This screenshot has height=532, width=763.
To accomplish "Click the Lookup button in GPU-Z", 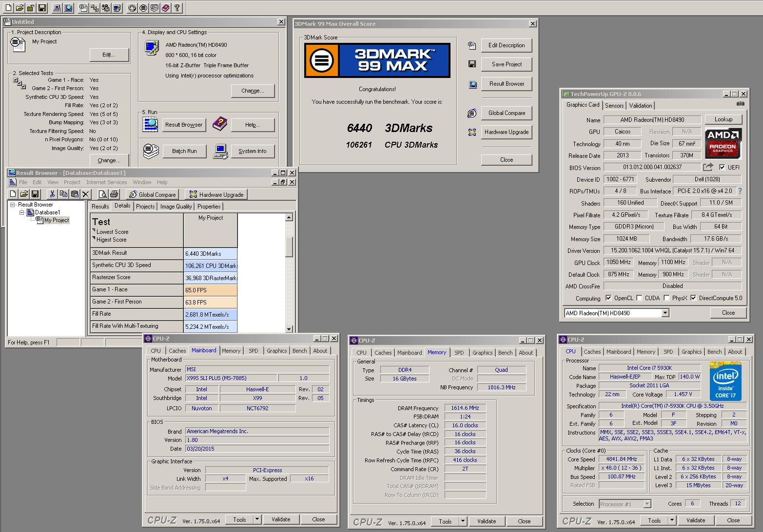I will point(724,119).
